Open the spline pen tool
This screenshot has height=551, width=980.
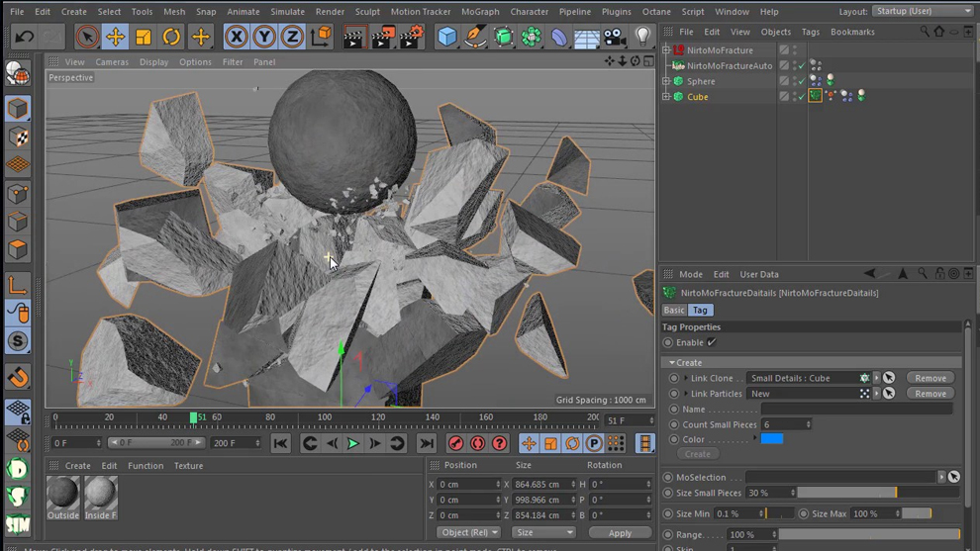pos(475,37)
